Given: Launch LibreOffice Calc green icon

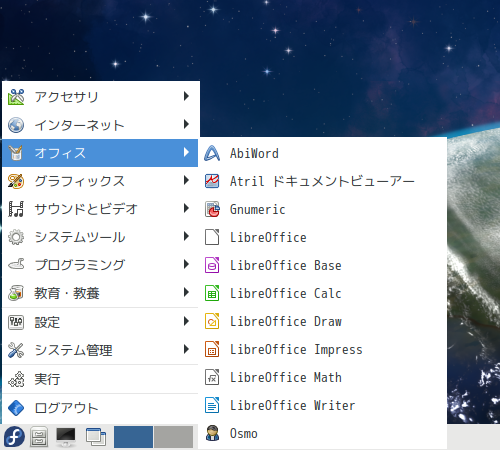Looking at the screenshot, I should [x=212, y=293].
